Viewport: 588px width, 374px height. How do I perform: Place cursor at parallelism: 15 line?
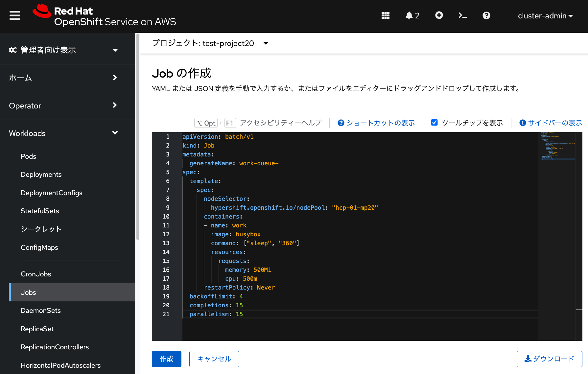216,314
